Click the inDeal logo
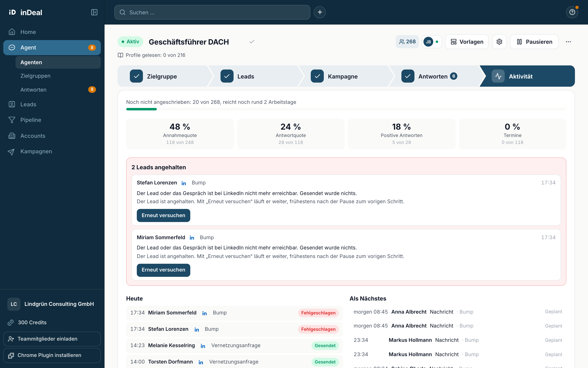 point(25,12)
